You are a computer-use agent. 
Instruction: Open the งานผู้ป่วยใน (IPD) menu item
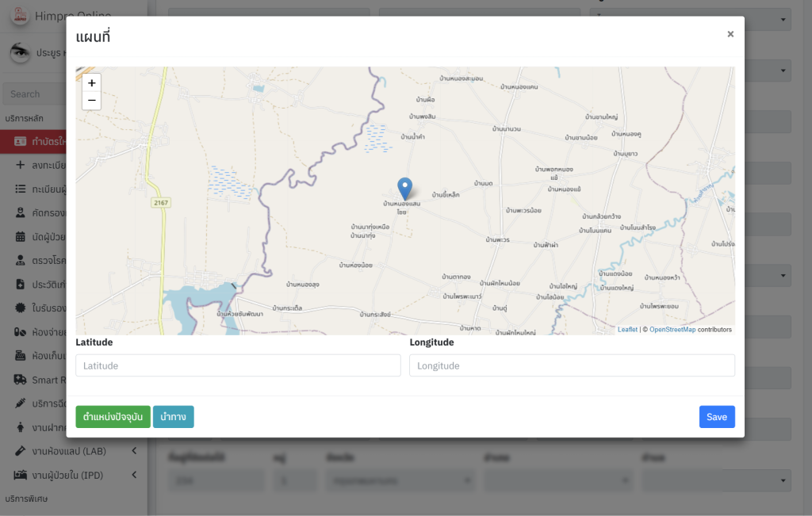tap(68, 475)
